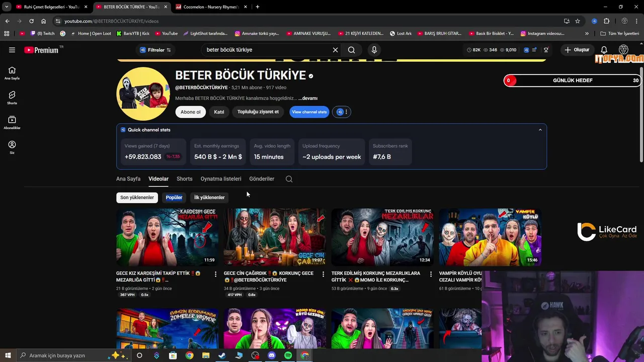This screenshot has width=644, height=362.
Task: Click the Katıl join button
Action: click(x=219, y=112)
